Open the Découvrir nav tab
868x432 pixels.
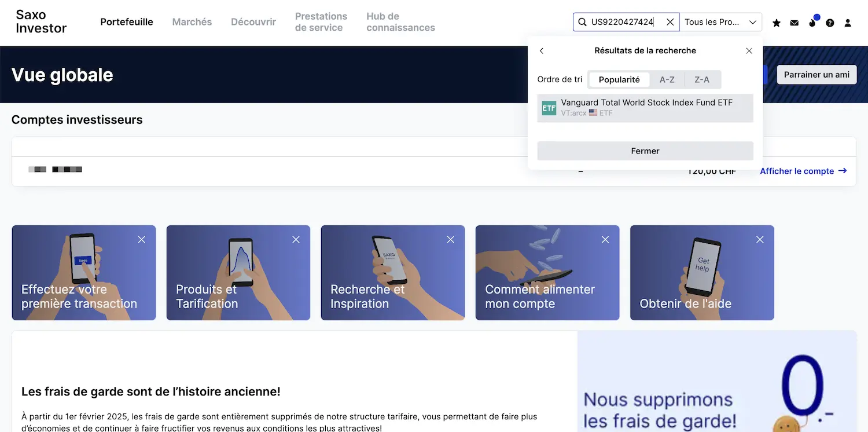point(253,22)
